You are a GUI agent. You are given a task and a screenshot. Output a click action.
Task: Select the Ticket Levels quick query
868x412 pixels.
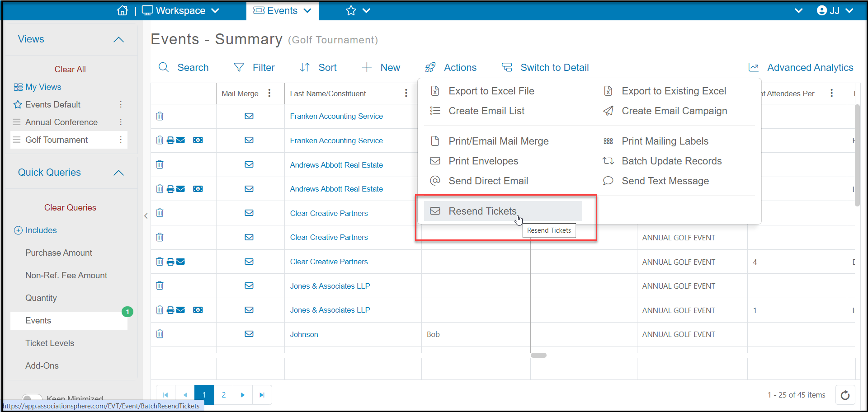(50, 343)
